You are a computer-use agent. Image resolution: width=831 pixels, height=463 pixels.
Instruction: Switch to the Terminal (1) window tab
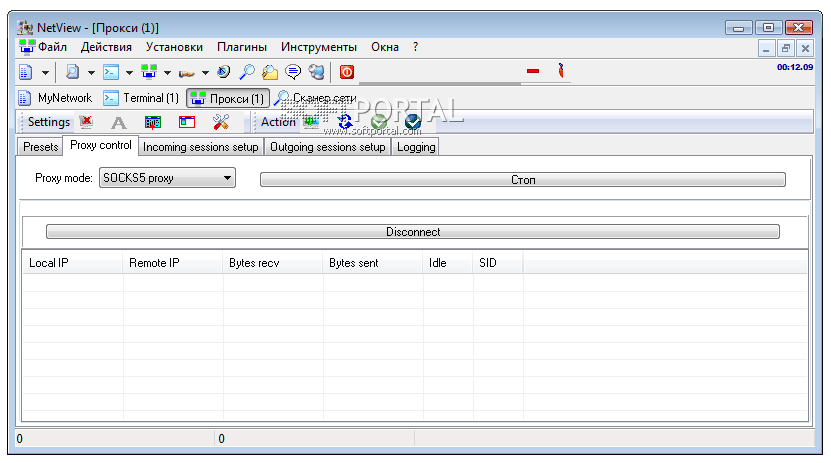pyautogui.click(x=142, y=98)
